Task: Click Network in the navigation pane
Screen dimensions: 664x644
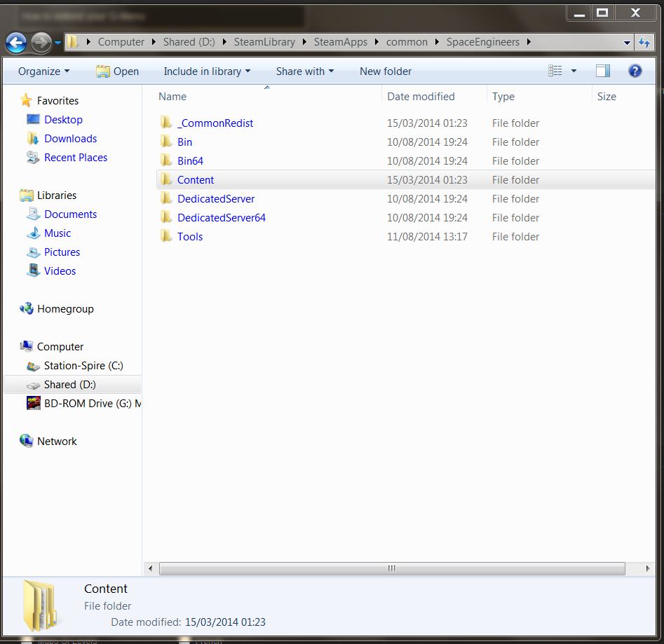Action: coord(57,441)
